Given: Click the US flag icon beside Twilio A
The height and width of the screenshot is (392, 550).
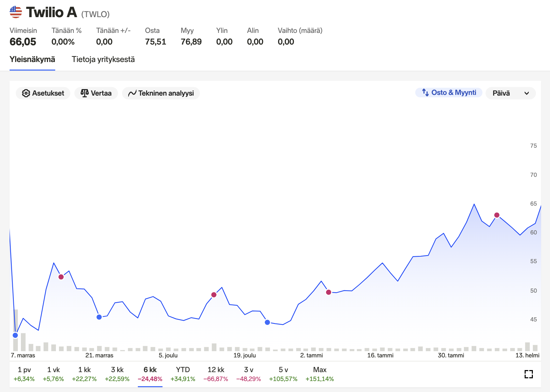Looking at the screenshot, I should [x=16, y=12].
